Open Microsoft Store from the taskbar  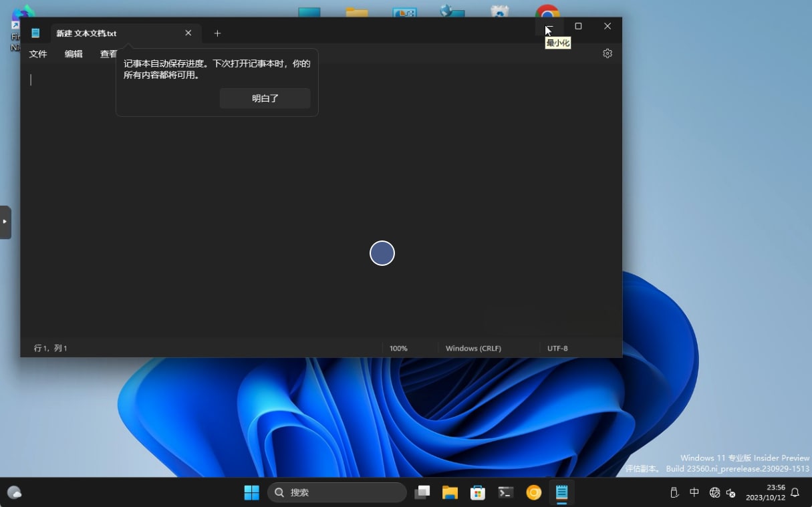pyautogui.click(x=477, y=492)
